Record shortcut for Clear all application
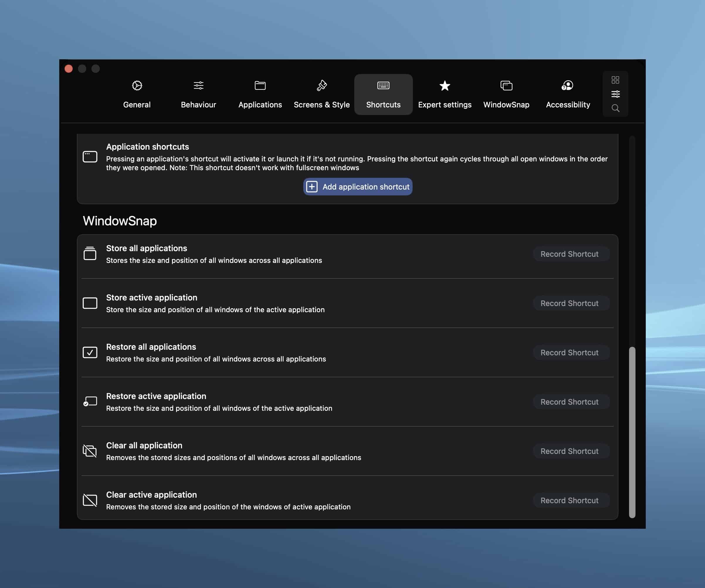 [x=569, y=451]
